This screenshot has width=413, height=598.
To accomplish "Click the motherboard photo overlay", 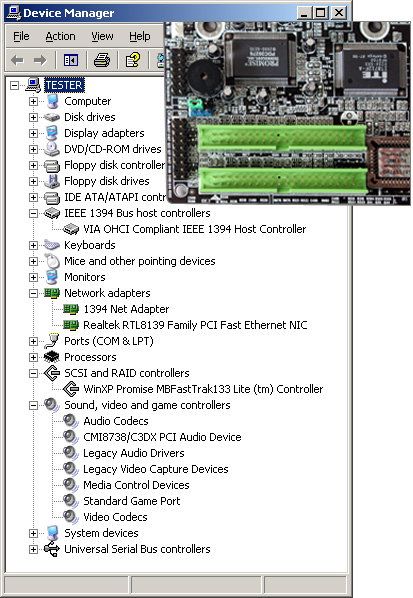I will tap(288, 113).
